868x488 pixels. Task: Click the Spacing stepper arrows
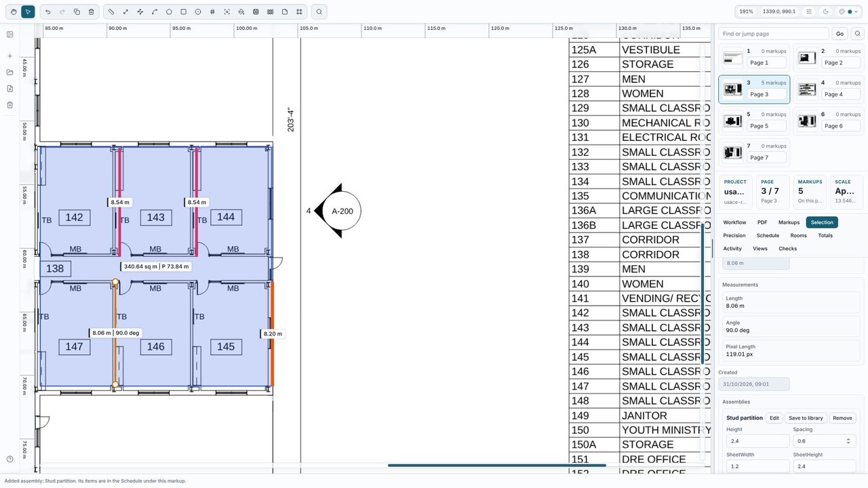[x=848, y=441]
